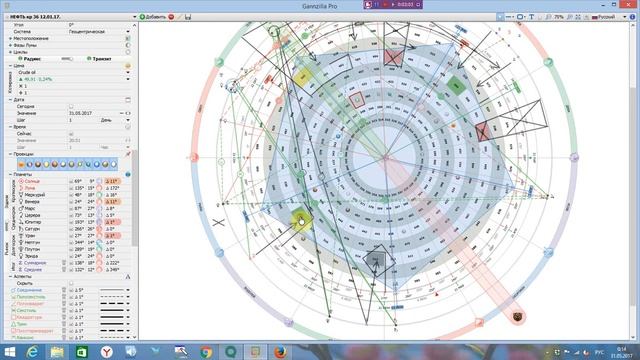
Task: Collapse the Цена section
Action: point(10,65)
